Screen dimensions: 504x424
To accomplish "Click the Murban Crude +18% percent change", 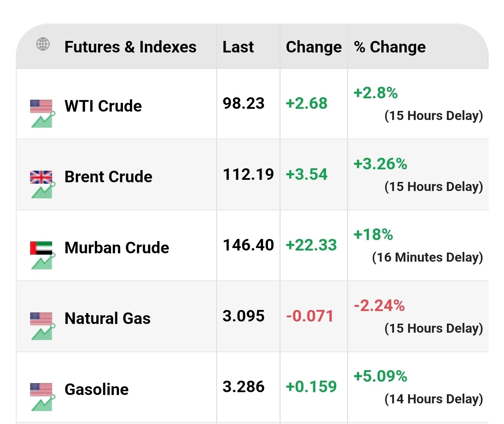I will (373, 234).
